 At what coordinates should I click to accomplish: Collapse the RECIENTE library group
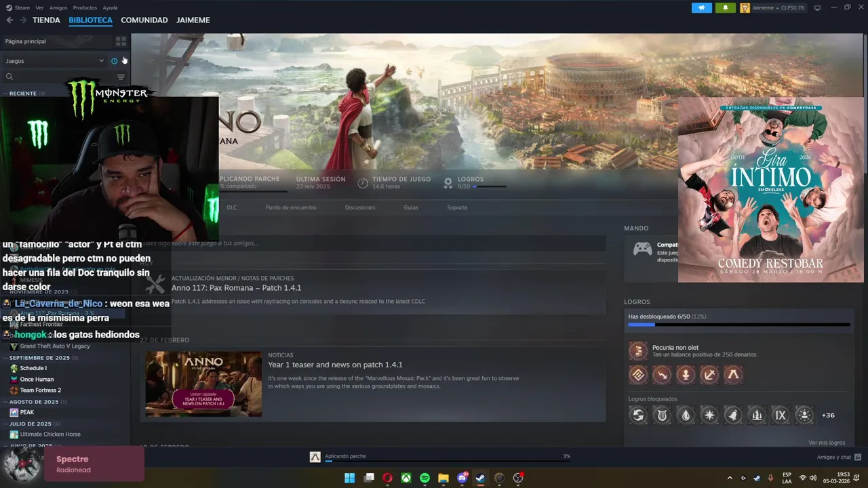point(24,94)
